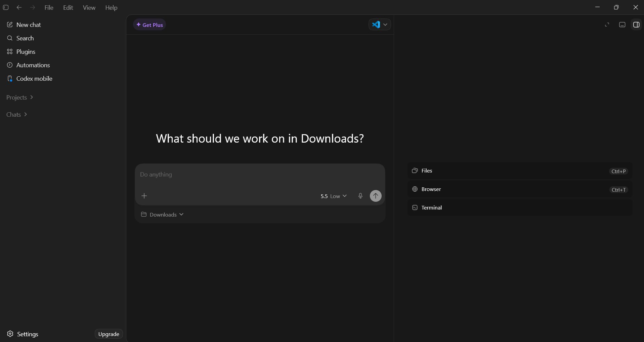644x342 pixels.
Task: Click the Get Plus badge
Action: click(x=149, y=25)
